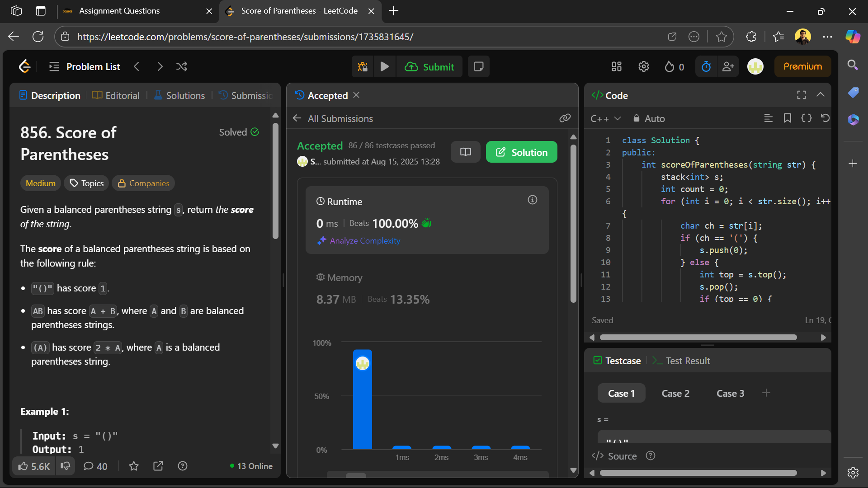Viewport: 868px width, 488px height.
Task: Open the notes icon beside Submit
Action: coord(478,67)
